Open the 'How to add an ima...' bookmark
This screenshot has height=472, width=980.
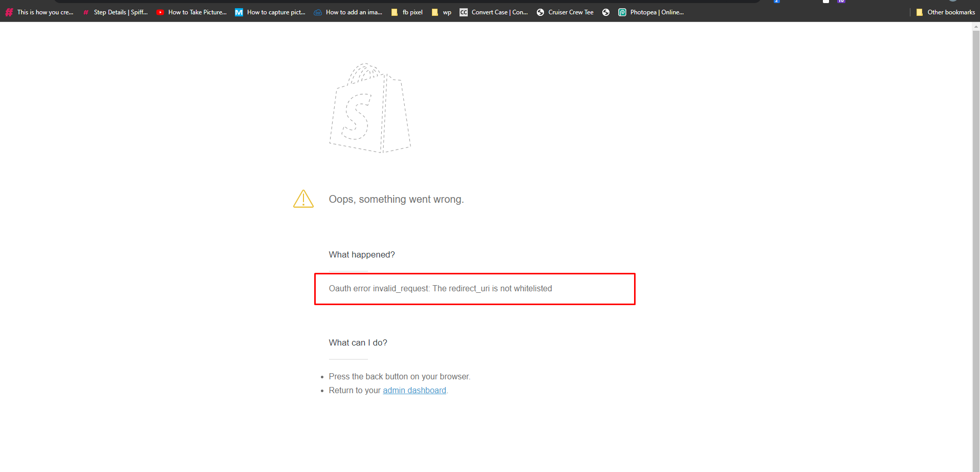pos(348,12)
